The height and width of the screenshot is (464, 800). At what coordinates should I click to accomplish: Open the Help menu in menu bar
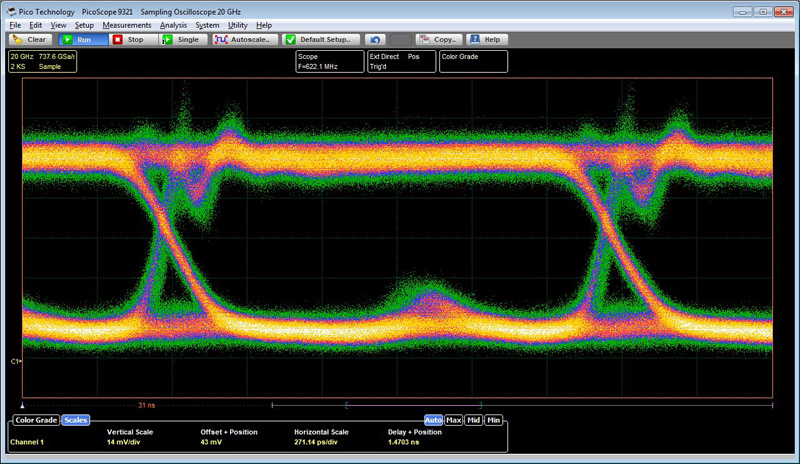(264, 25)
